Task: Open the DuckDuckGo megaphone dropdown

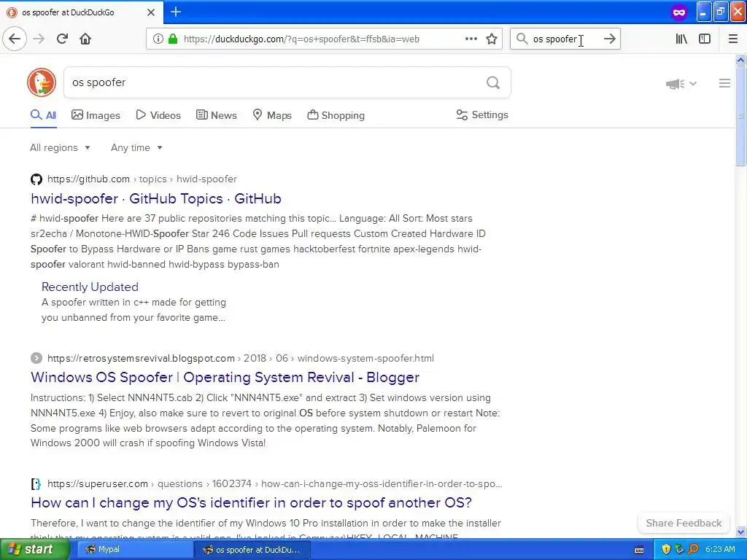Action: [x=681, y=84]
